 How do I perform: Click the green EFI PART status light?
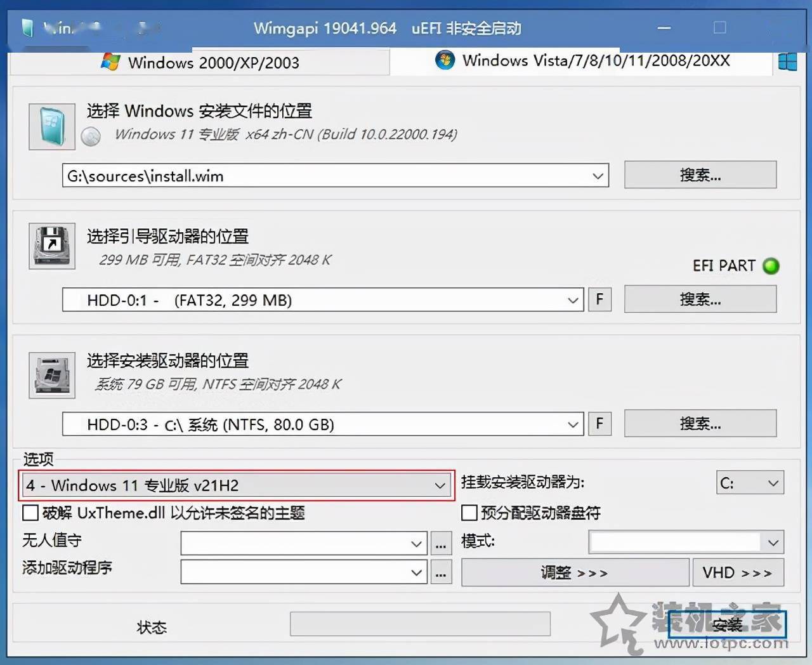coord(771,266)
